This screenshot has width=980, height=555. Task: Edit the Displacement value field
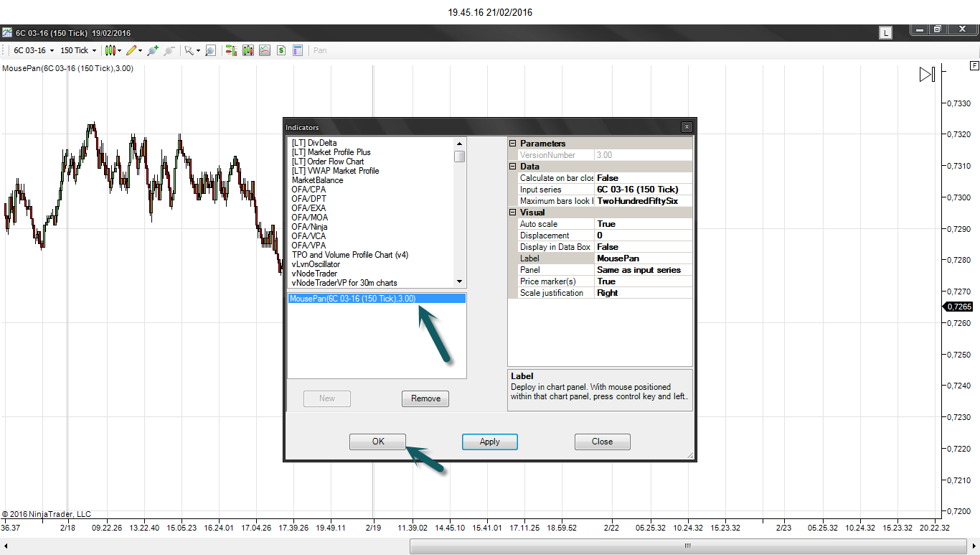click(x=644, y=235)
